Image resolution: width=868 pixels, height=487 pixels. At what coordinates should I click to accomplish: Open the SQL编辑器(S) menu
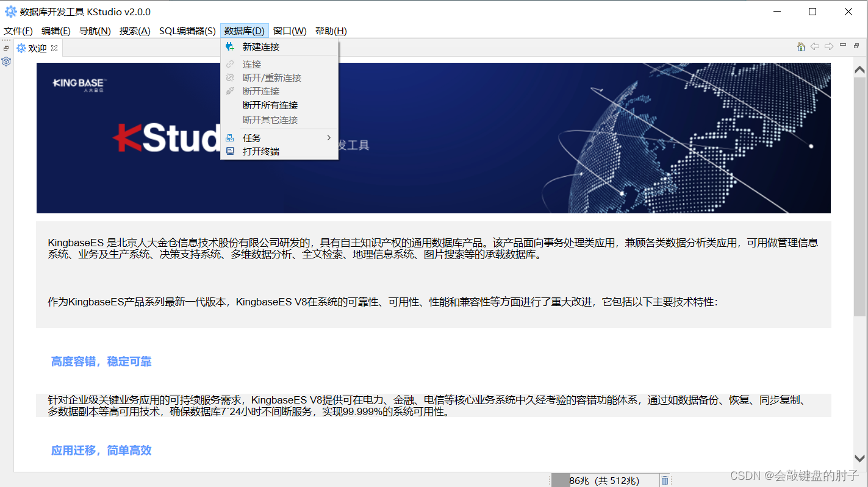[187, 31]
